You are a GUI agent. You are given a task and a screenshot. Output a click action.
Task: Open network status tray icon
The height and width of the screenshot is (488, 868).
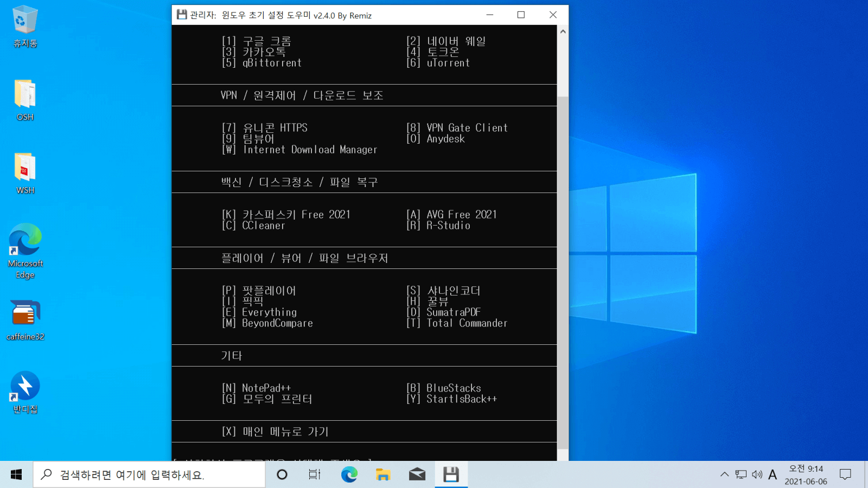(741, 474)
